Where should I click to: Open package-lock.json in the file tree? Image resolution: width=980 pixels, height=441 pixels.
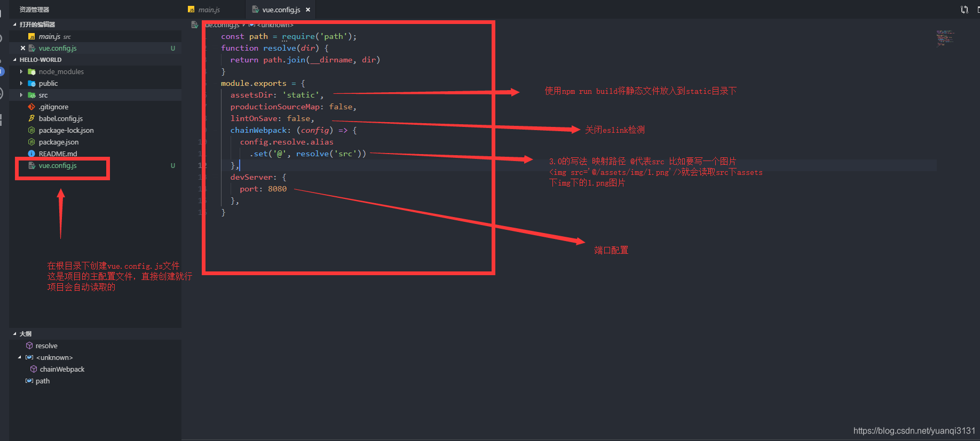click(66, 130)
